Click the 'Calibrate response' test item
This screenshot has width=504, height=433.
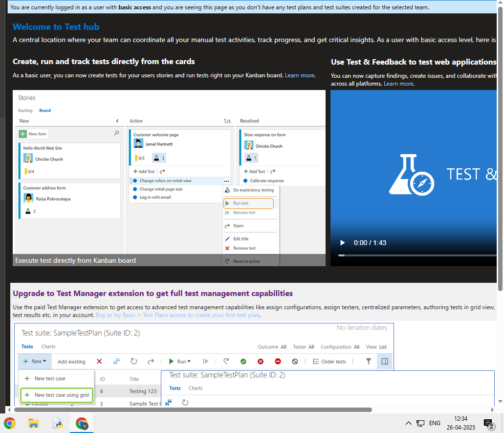coord(267,181)
